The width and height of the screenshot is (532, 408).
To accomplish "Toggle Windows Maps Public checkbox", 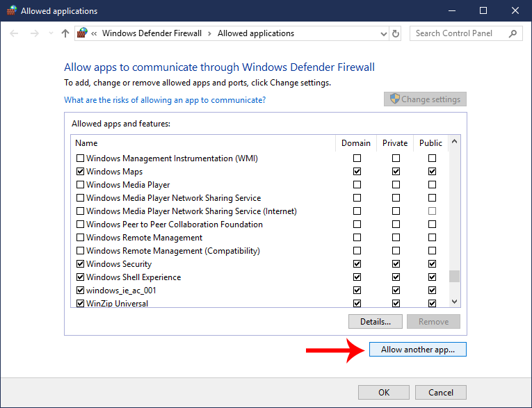I will click(432, 171).
